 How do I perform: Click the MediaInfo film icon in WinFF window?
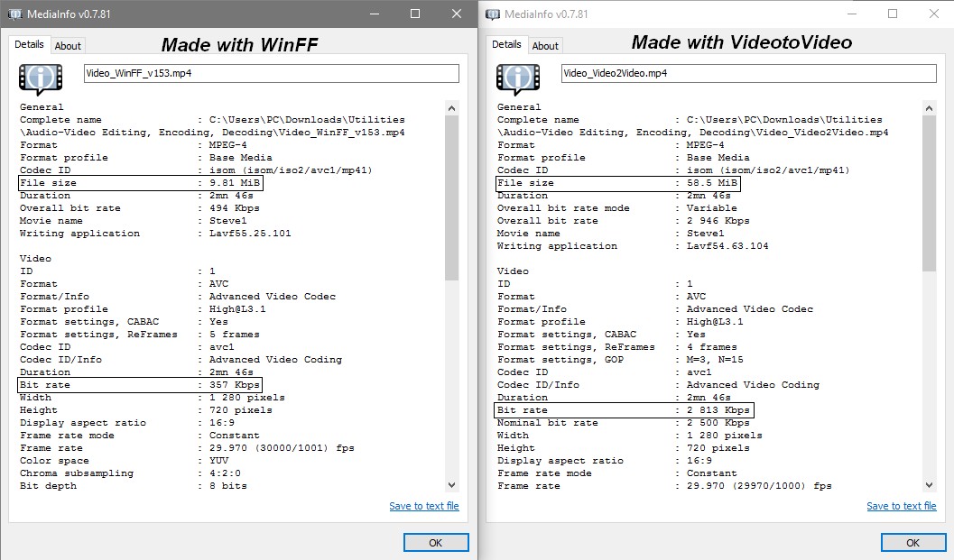tap(41, 79)
